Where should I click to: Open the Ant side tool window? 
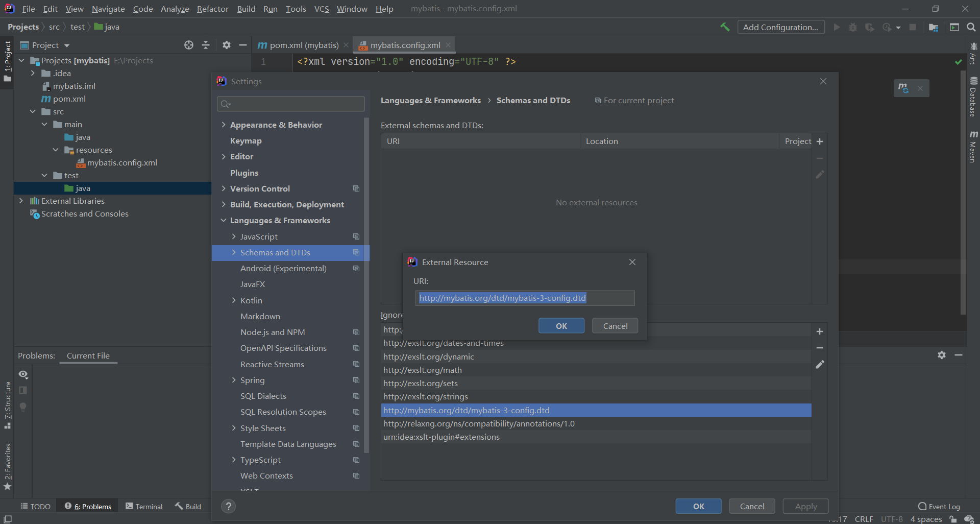coord(973,54)
